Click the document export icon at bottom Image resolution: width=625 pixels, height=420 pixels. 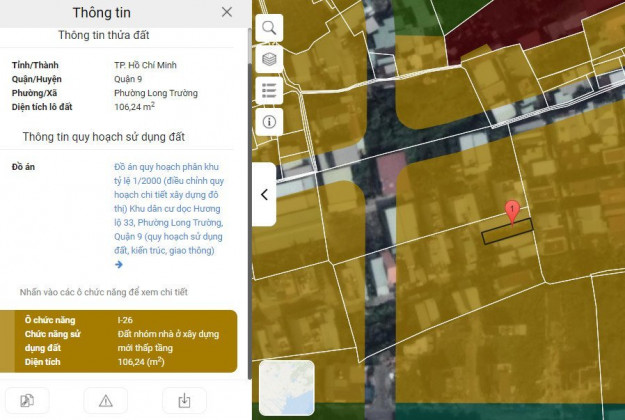tap(27, 400)
